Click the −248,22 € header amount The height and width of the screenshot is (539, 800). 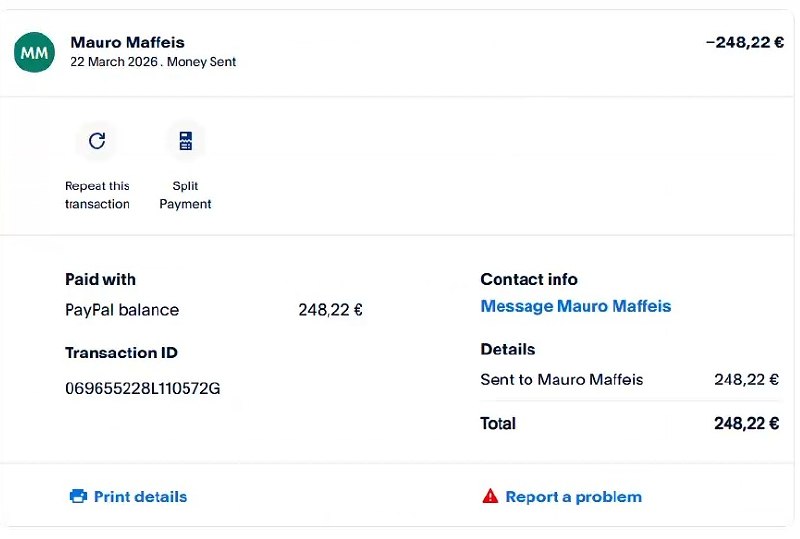744,42
